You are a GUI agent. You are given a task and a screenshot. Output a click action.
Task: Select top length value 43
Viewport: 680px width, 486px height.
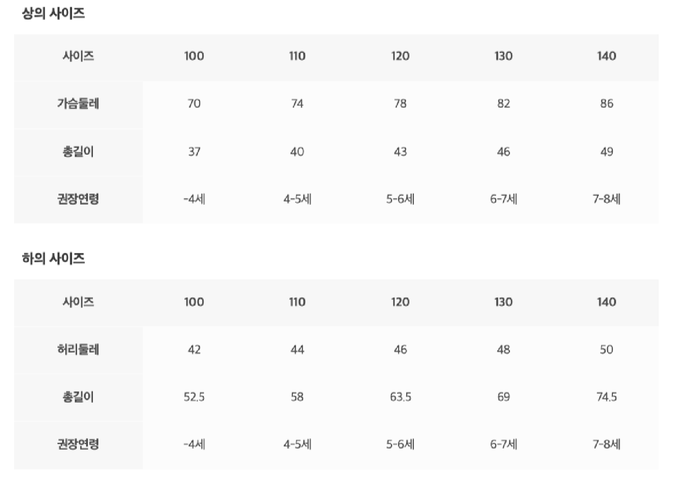[x=400, y=152]
